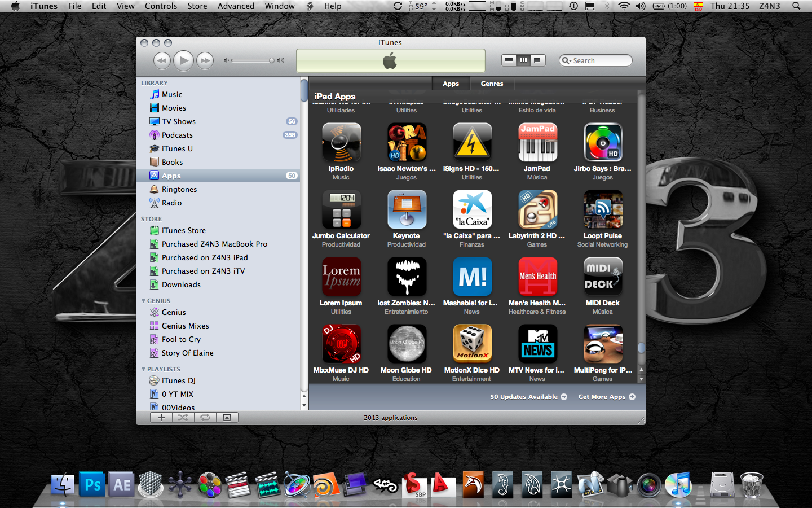Click the la Caixa app icon
The height and width of the screenshot is (508, 812).
(x=472, y=209)
